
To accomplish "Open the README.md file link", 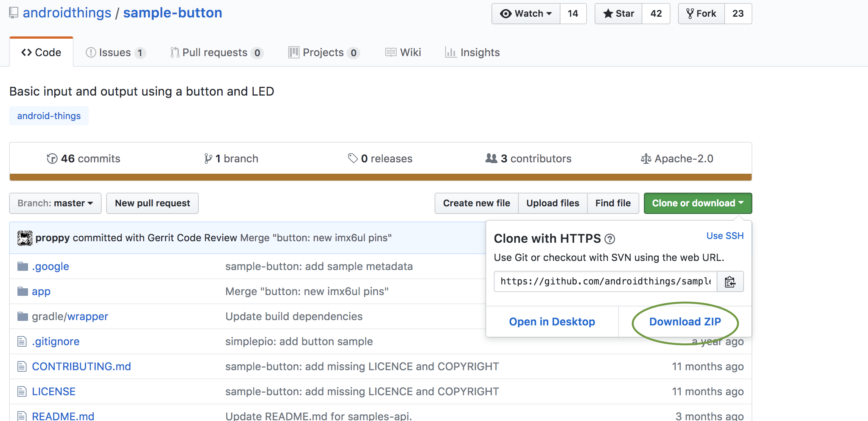I will pos(63,416).
